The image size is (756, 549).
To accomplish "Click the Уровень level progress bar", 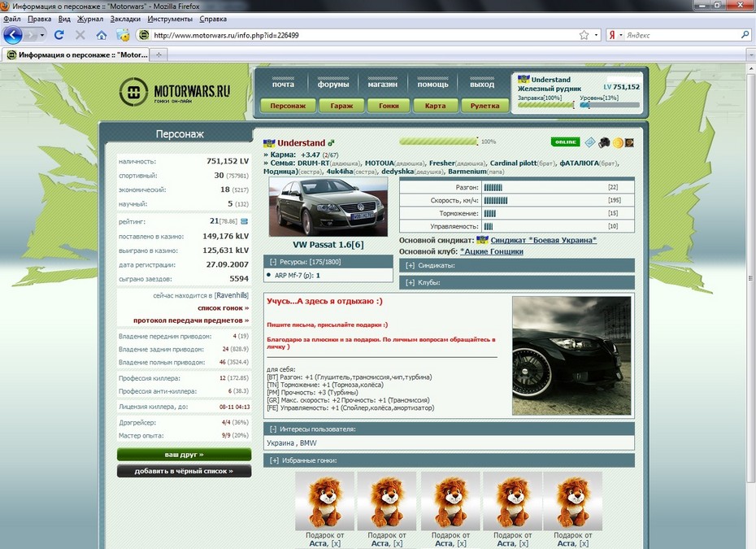I will coord(610,105).
